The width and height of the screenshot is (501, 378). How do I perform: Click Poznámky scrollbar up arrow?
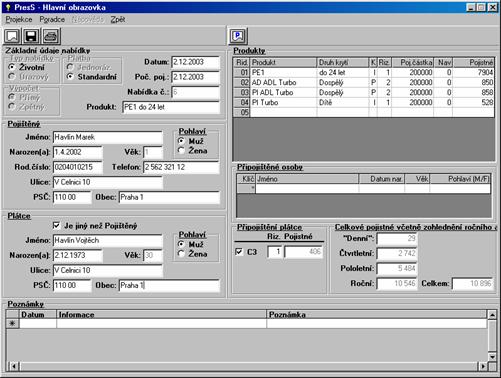[x=492, y=314]
